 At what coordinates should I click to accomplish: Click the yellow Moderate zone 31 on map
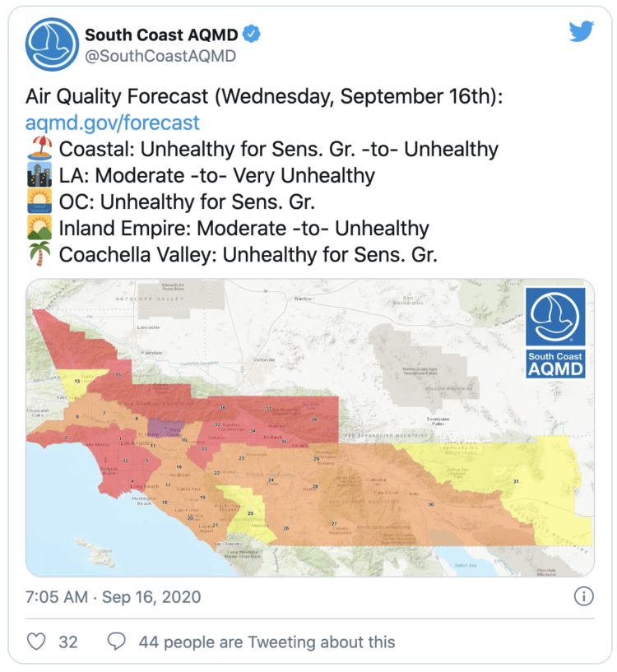click(x=516, y=481)
